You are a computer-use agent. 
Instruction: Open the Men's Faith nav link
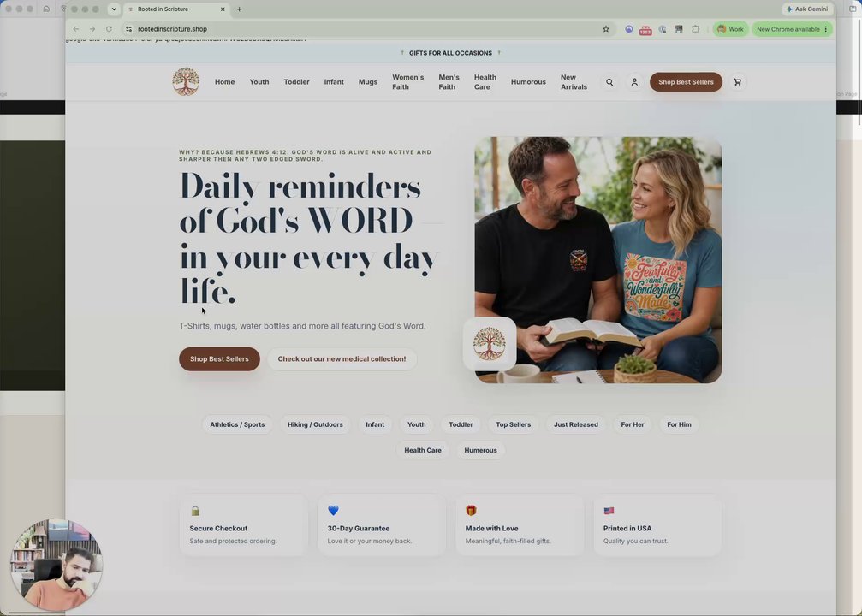[449, 82]
